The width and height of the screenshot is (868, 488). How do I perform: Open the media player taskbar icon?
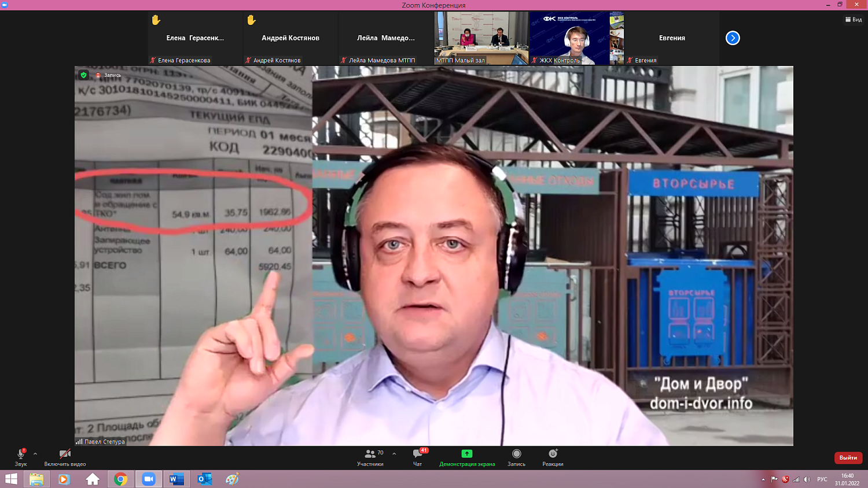tap(64, 479)
